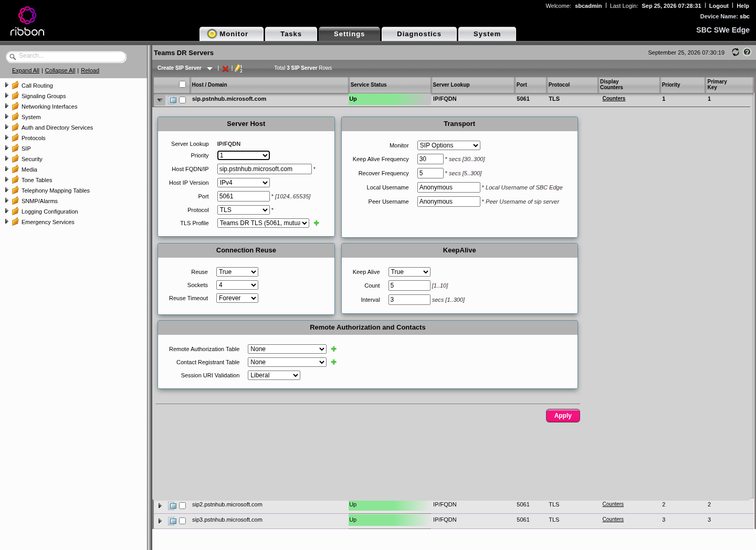Click the refresh icon beside the timestamp
Image resolution: width=756 pixels, height=550 pixels.
point(736,52)
